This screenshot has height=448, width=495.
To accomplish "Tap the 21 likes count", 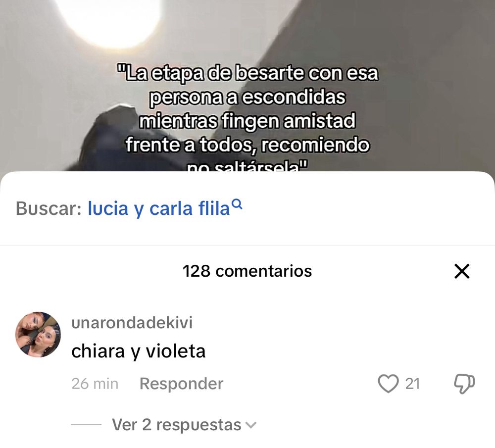I will coord(412,384).
